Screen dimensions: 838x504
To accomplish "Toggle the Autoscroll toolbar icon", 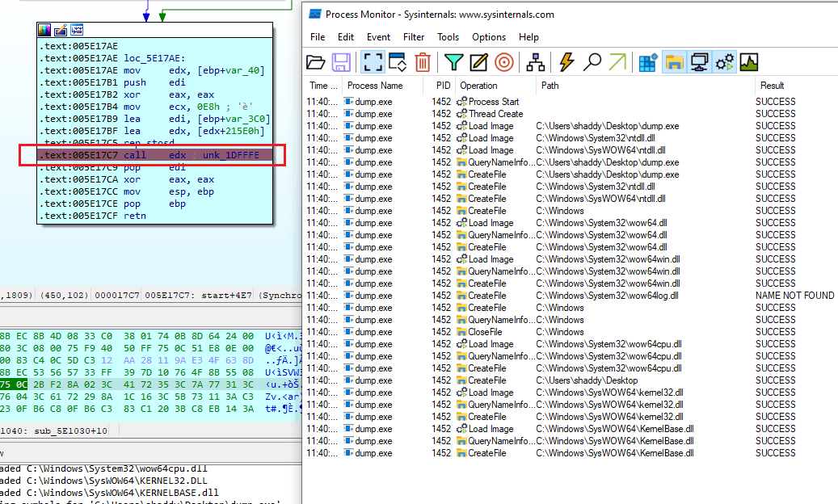I will tap(398, 62).
